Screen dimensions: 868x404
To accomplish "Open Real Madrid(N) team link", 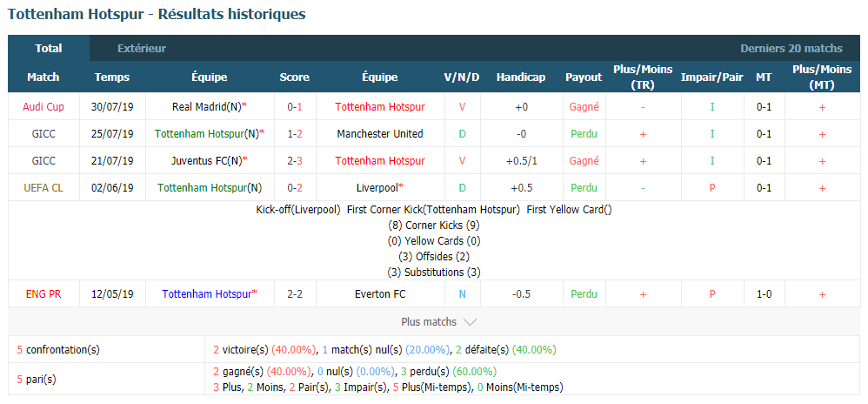I will pos(207,107).
